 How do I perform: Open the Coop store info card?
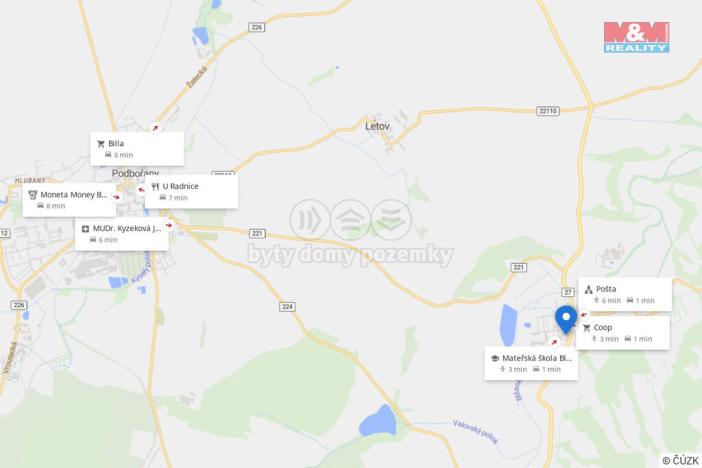tap(623, 333)
